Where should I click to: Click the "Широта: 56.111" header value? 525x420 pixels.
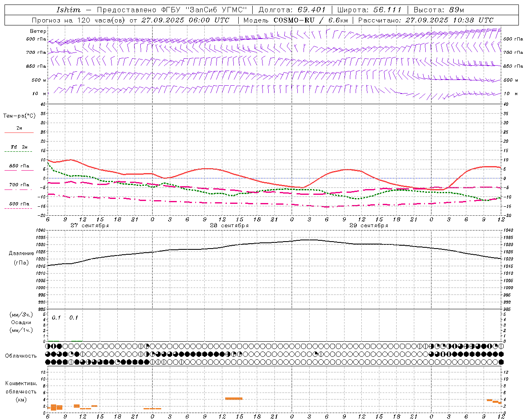pyautogui.click(x=369, y=10)
